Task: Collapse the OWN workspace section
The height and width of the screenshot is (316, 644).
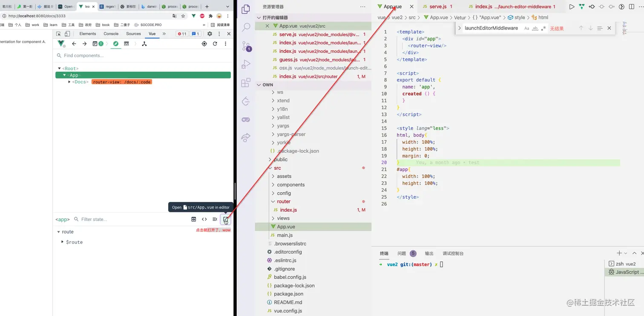Action: click(267, 85)
